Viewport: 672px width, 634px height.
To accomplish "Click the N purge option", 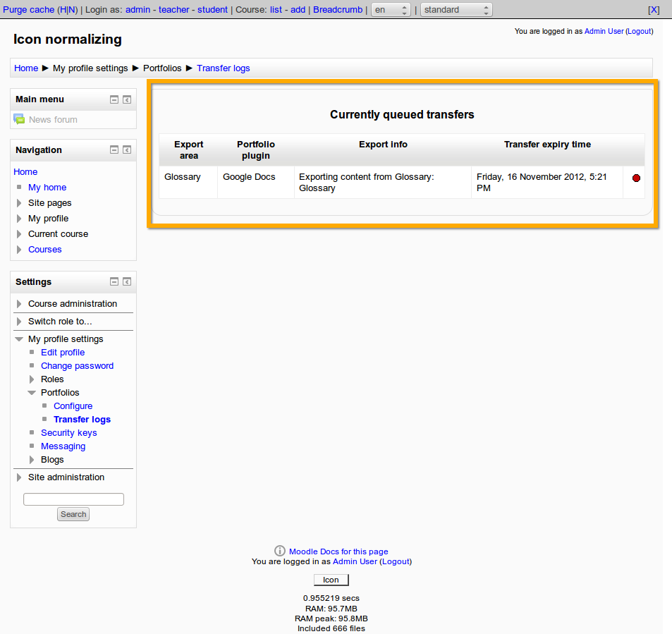I will (x=71, y=9).
